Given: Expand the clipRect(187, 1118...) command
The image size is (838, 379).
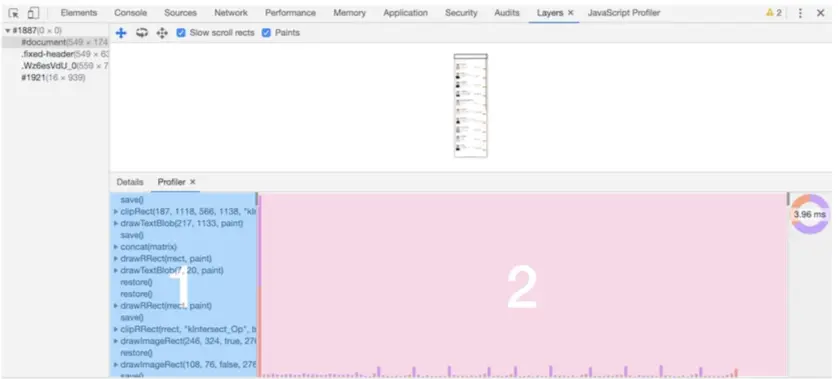Looking at the screenshot, I should (x=116, y=212).
